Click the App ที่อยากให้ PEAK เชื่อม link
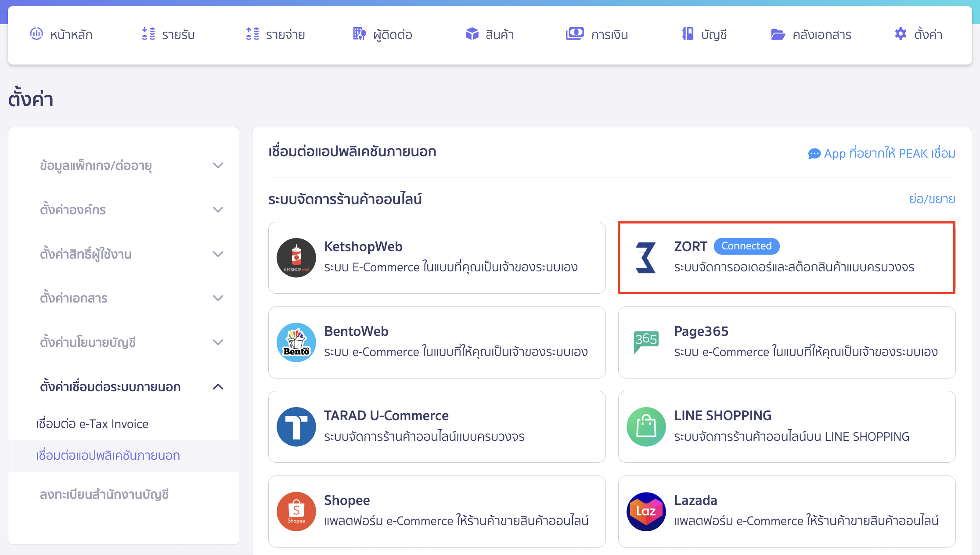This screenshot has width=980, height=555. (x=883, y=154)
